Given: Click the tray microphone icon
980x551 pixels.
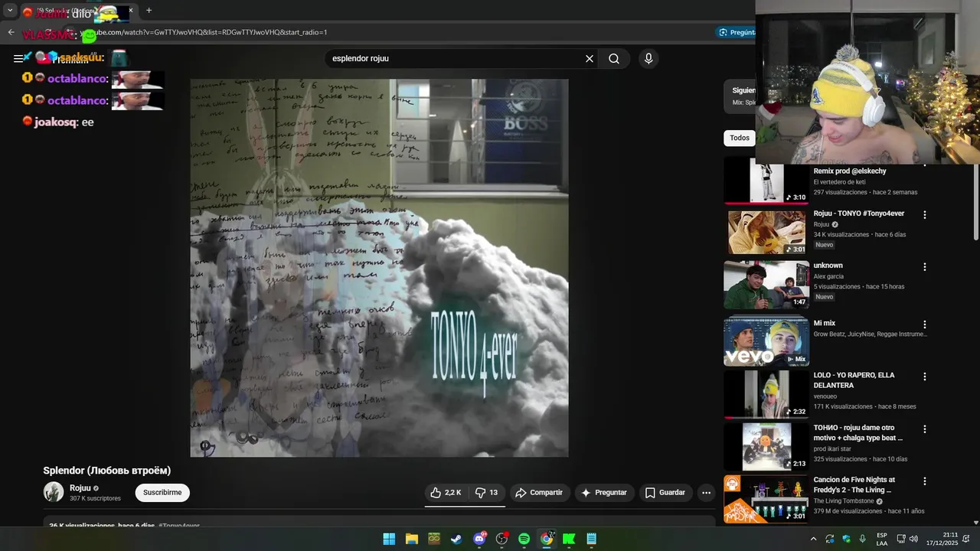Looking at the screenshot, I should pos(863,539).
